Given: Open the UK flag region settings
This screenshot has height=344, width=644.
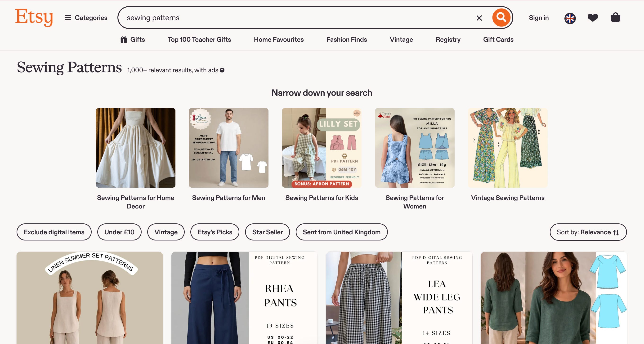Looking at the screenshot, I should point(570,18).
